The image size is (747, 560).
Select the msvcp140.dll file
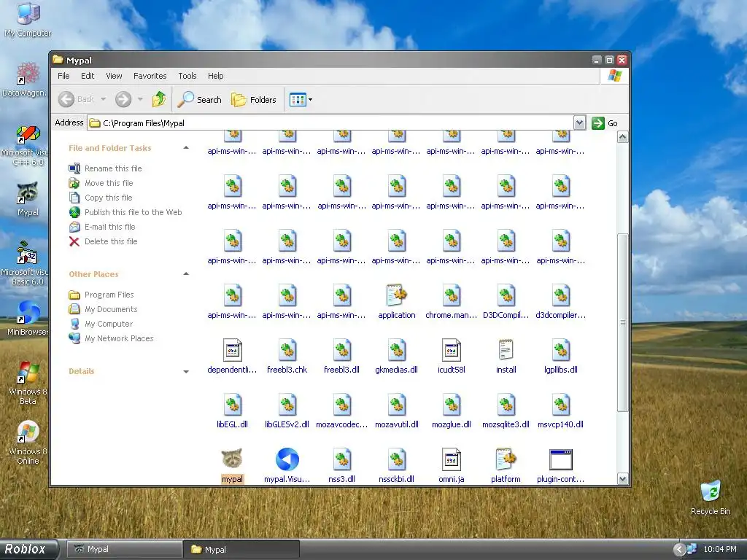pos(561,411)
